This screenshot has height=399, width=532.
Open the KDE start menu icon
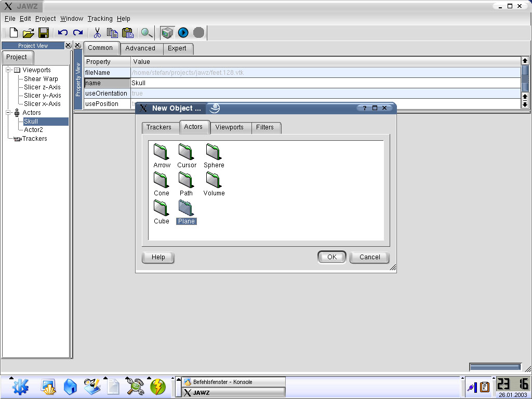[20, 387]
